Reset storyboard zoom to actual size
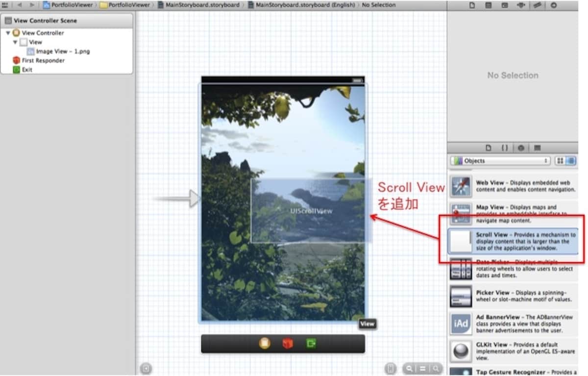Viewport: 588px width, 376px height. pos(422,369)
